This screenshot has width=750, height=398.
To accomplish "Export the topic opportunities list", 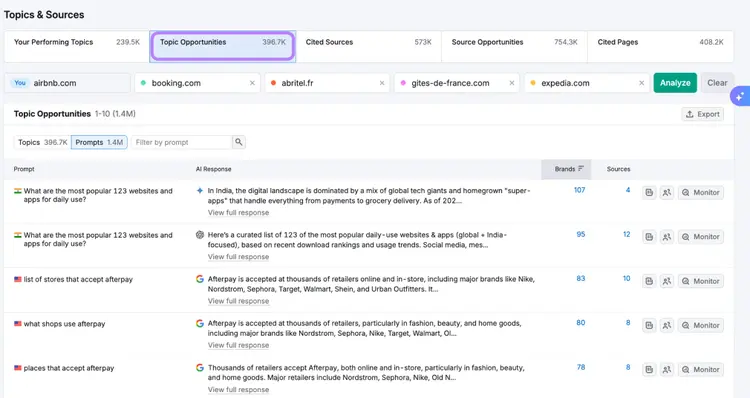I will (x=703, y=114).
